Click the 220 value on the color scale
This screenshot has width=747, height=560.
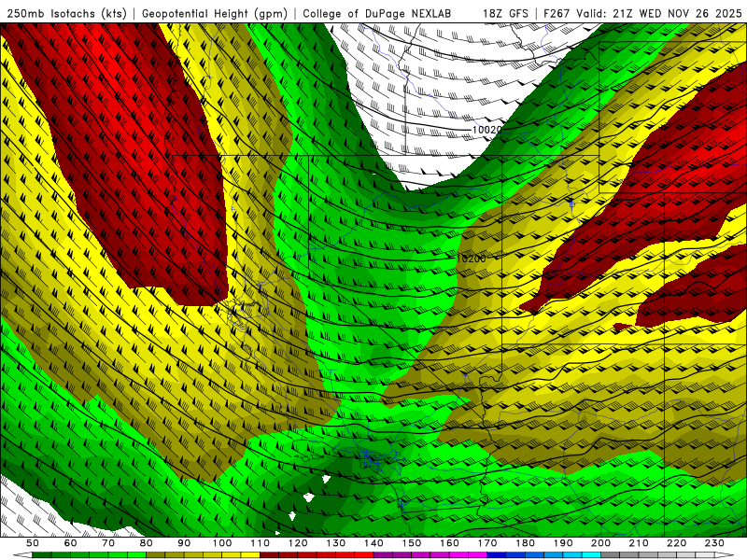coord(677,543)
